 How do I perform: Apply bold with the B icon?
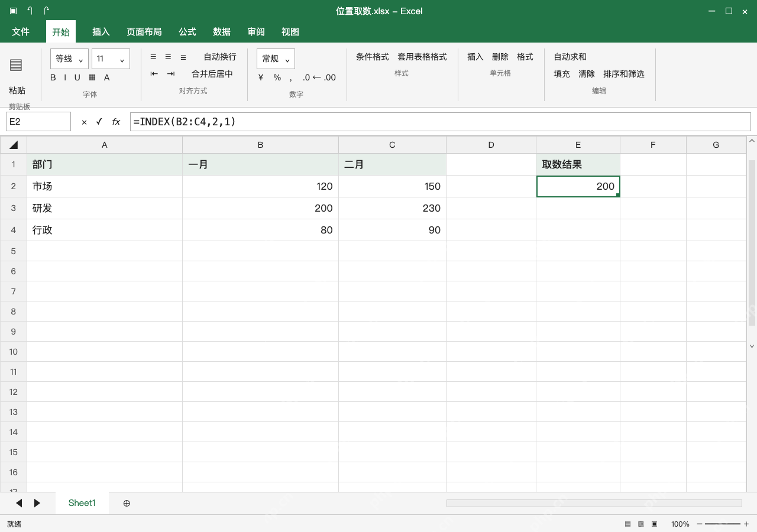(53, 77)
